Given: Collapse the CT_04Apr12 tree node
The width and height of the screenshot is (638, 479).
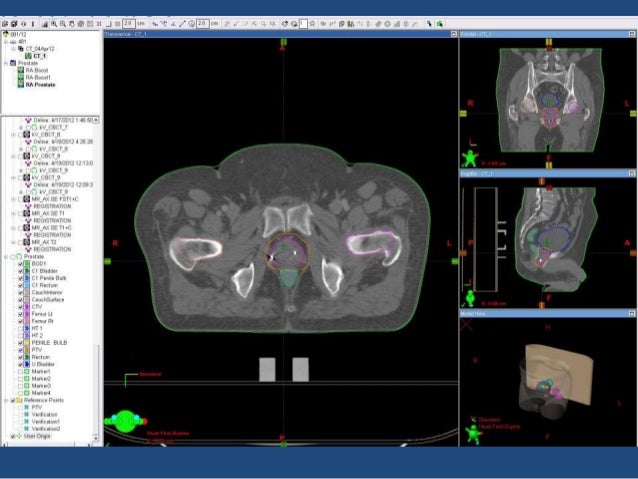Looking at the screenshot, I should (x=13, y=49).
